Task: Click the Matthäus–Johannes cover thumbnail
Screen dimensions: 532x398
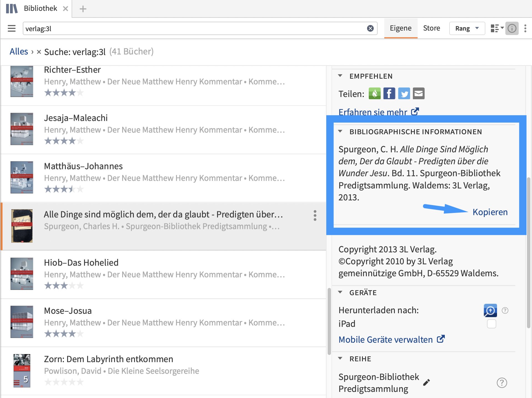Action: [x=22, y=177]
